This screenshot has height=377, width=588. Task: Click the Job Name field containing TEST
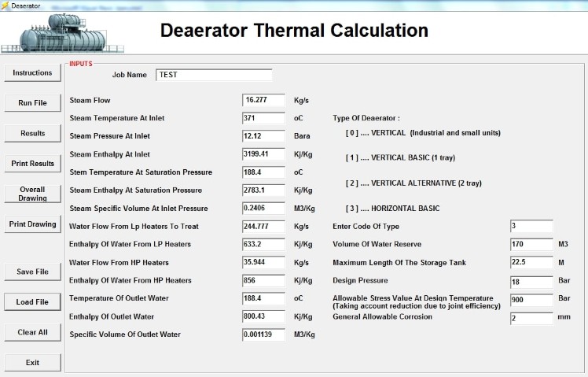pos(214,75)
